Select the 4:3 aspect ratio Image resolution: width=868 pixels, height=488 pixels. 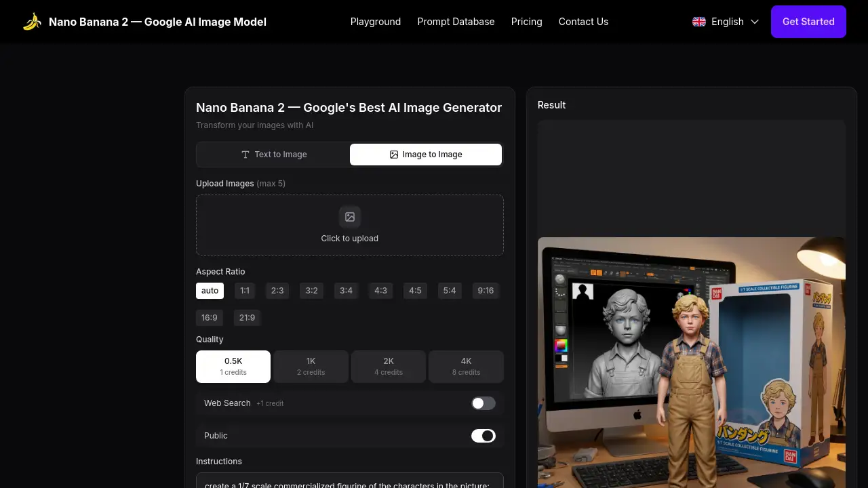(x=381, y=291)
